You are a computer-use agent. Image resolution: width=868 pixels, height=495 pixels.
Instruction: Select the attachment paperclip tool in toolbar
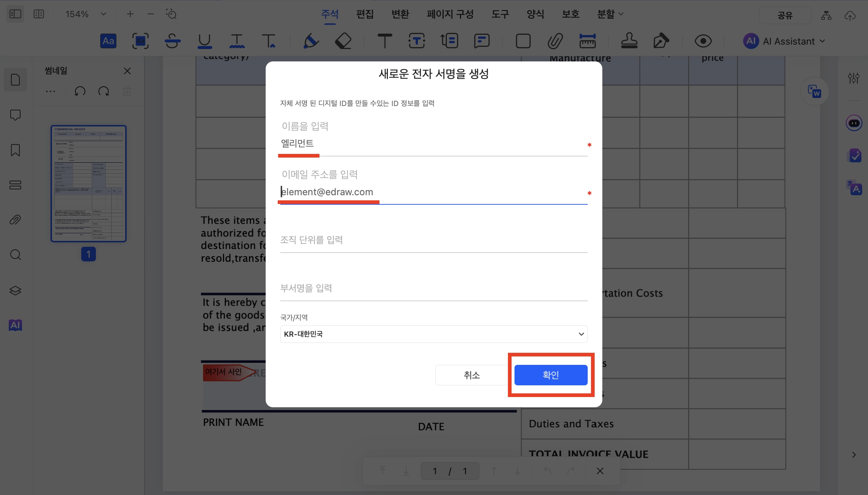[555, 41]
